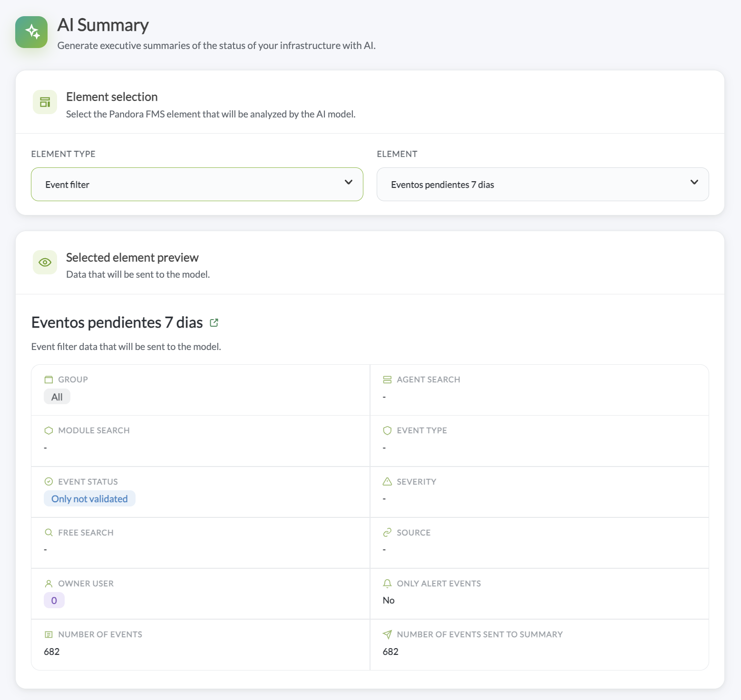Click the Only Alert Events bell icon
Screen dimensions: 741x700
click(x=387, y=583)
